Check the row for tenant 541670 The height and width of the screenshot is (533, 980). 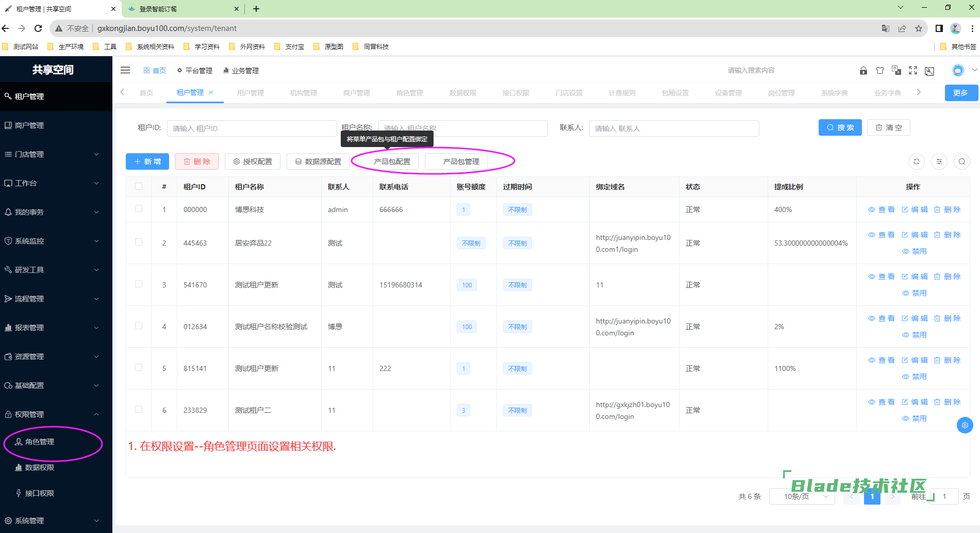pos(139,284)
